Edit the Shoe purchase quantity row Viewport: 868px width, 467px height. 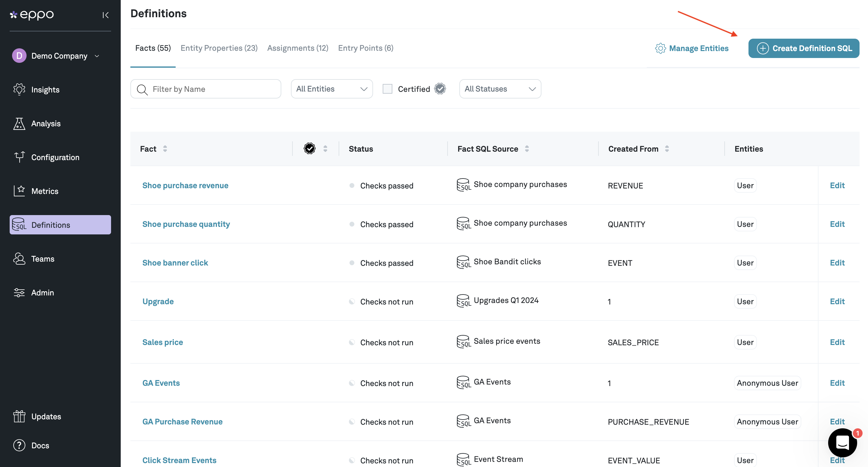tap(837, 224)
